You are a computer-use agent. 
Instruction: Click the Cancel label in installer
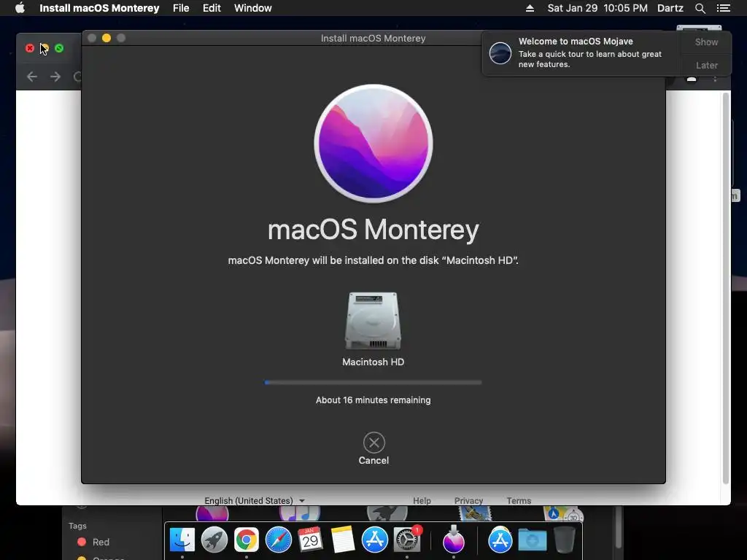click(x=373, y=461)
